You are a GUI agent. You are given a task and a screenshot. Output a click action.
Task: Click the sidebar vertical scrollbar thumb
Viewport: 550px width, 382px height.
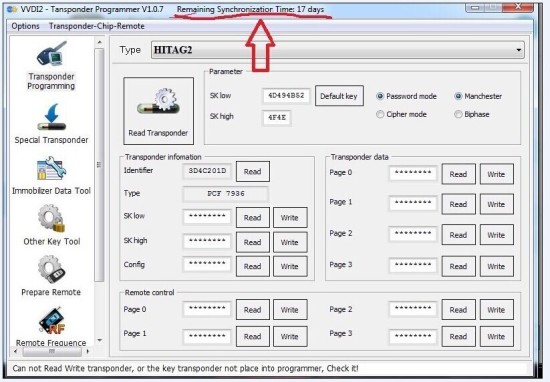(x=100, y=165)
